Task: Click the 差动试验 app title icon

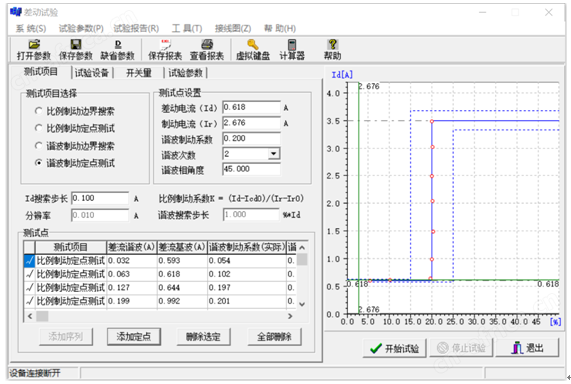Action: (x=16, y=12)
